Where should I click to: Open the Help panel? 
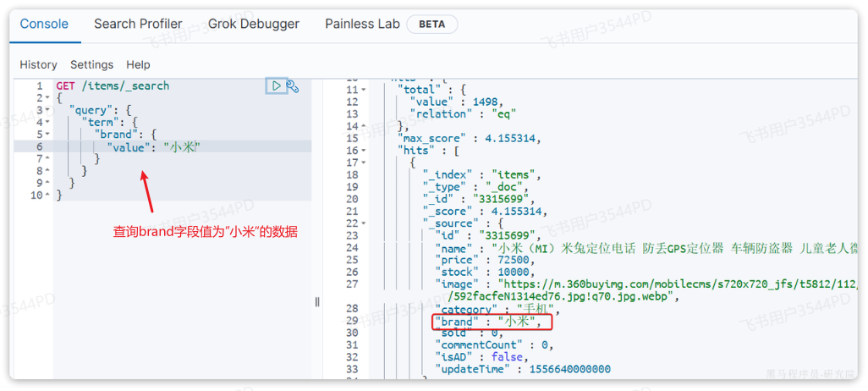(x=139, y=65)
